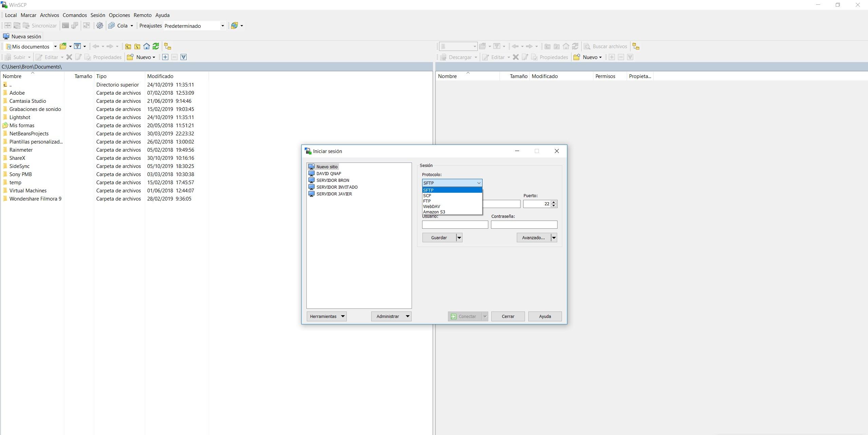Open the Comandos menu
The width and height of the screenshot is (868, 435).
point(75,15)
